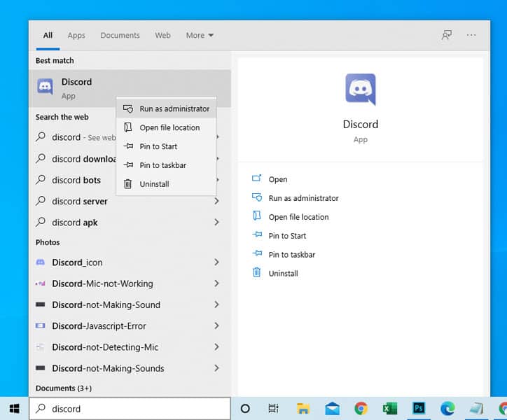Switch to the Documents search tab
The width and height of the screenshot is (507, 420).
(120, 35)
